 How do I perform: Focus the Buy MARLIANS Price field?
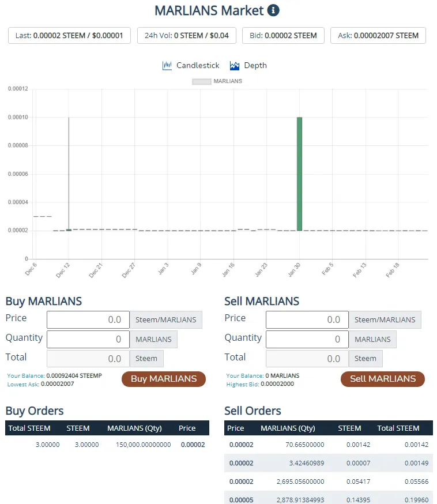tap(88, 320)
